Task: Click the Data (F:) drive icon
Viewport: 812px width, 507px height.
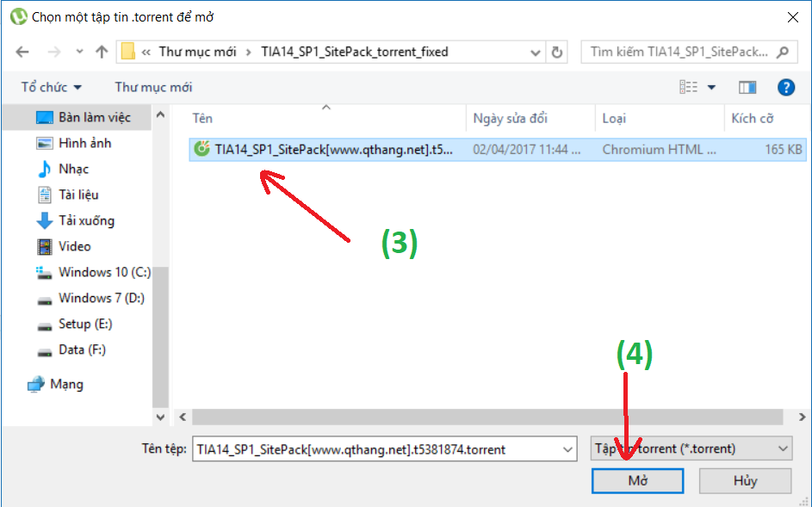Action: 45,352
